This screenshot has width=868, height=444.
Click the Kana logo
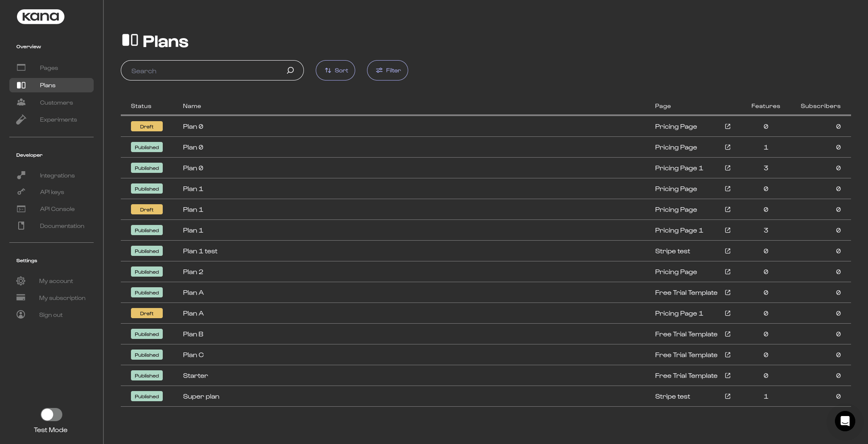(41, 17)
